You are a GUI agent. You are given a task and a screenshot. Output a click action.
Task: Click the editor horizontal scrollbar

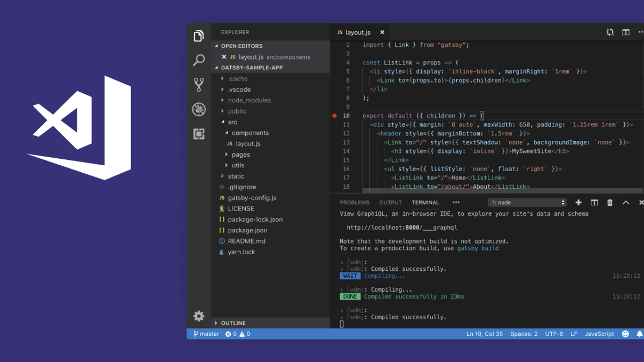(503, 190)
